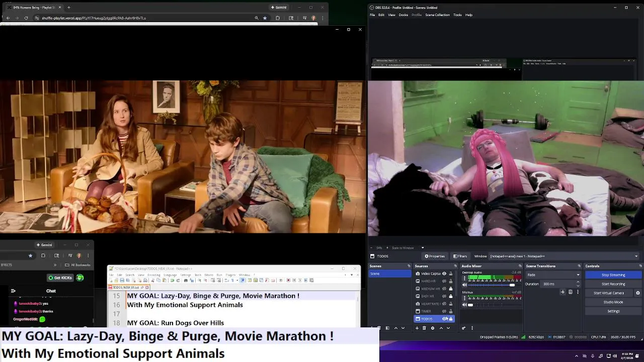Show the EASY HR source
Viewport: 644px width, 362px height.
444,296
